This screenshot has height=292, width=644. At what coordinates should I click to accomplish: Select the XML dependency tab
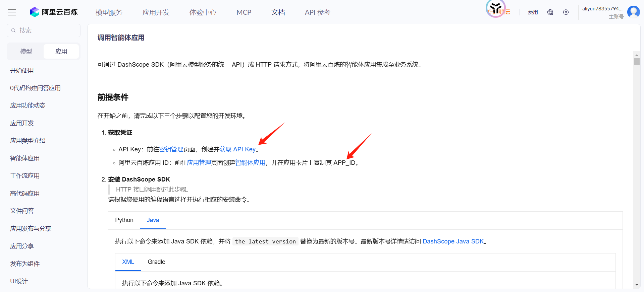tap(128, 262)
